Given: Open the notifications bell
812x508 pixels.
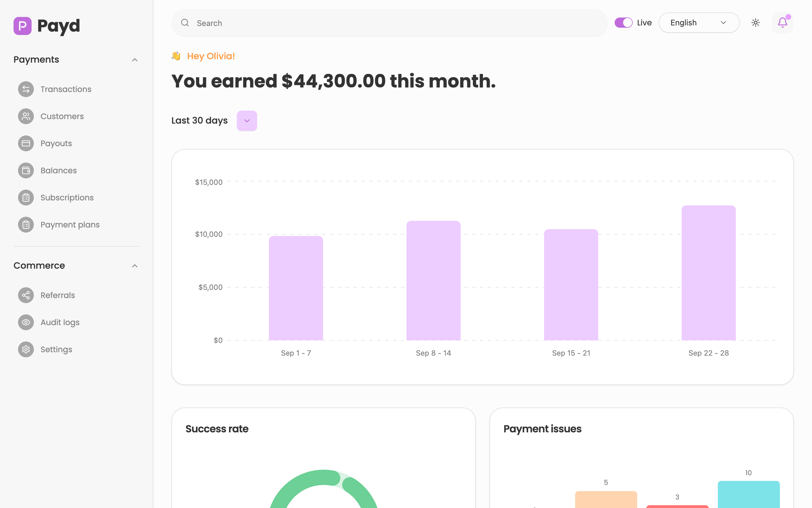Looking at the screenshot, I should point(782,23).
